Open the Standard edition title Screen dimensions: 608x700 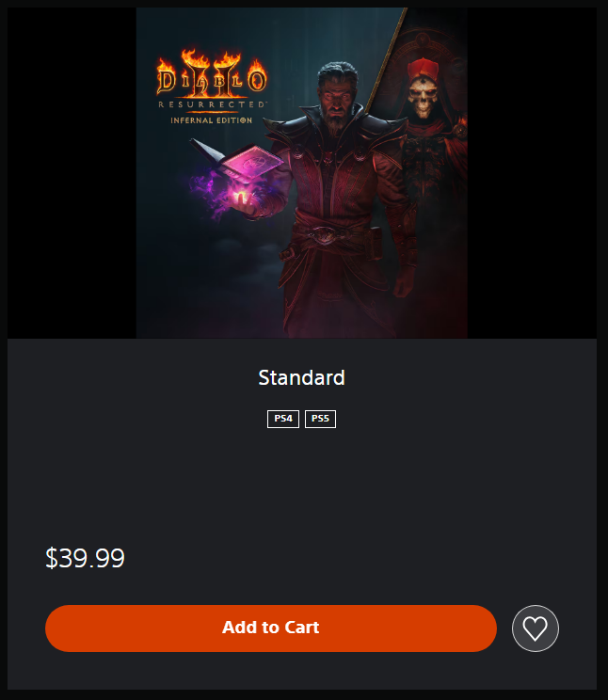[x=301, y=377]
